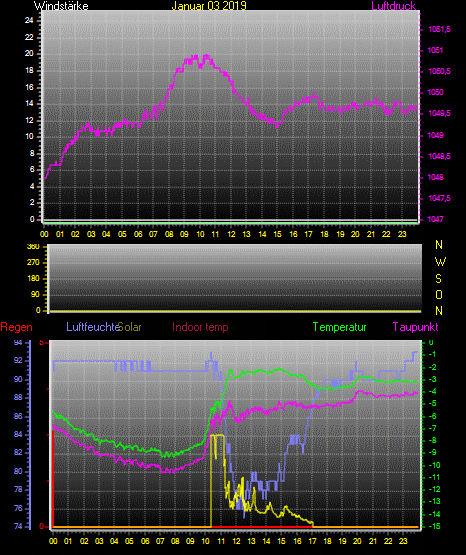
Task: Select the Luftdruck legend label
Action: (393, 6)
